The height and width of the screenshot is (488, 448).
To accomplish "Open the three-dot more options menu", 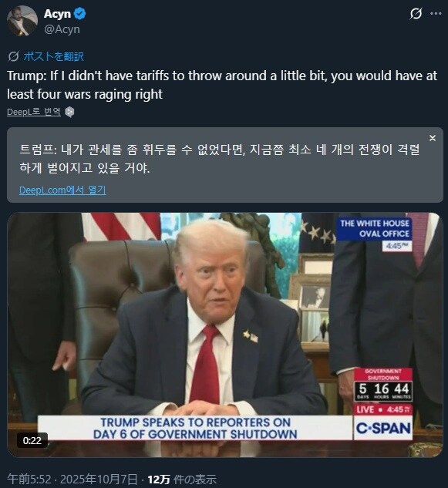I will [x=436, y=13].
